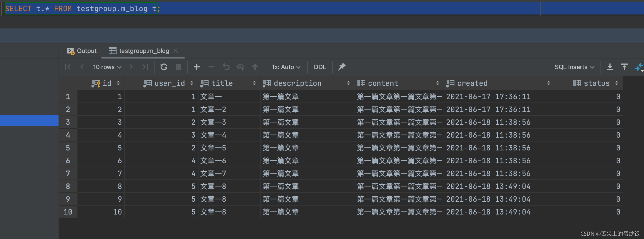
Task: Pin the result tab
Action: 342,67
